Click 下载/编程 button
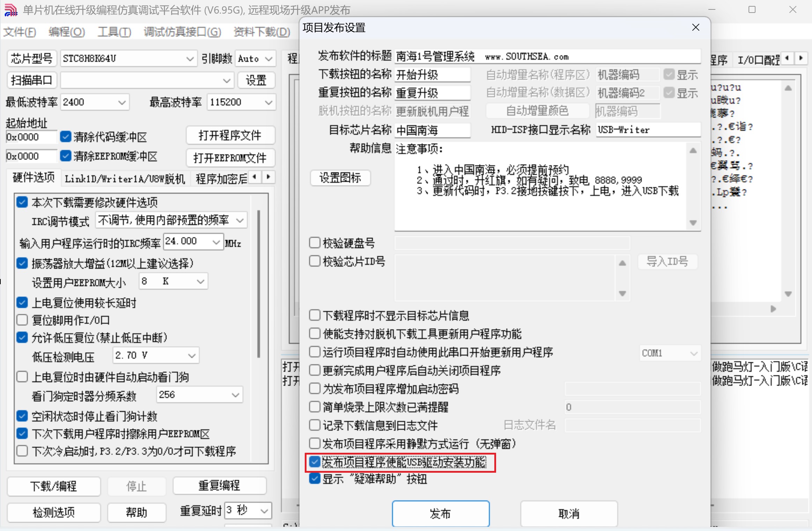This screenshot has height=531, width=812. (x=54, y=486)
